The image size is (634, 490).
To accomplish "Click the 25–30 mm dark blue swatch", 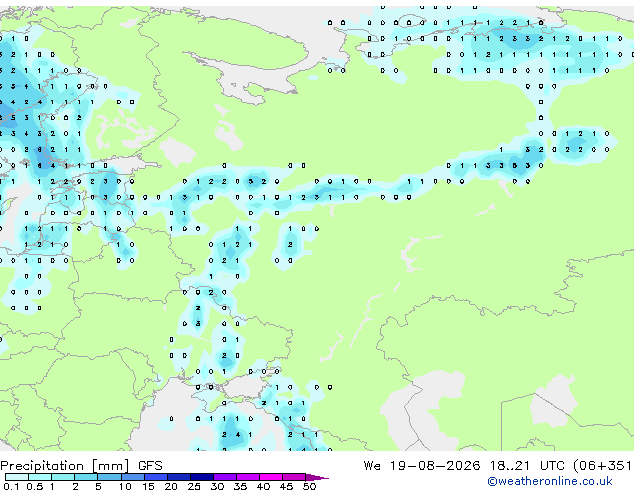I will click(201, 477).
